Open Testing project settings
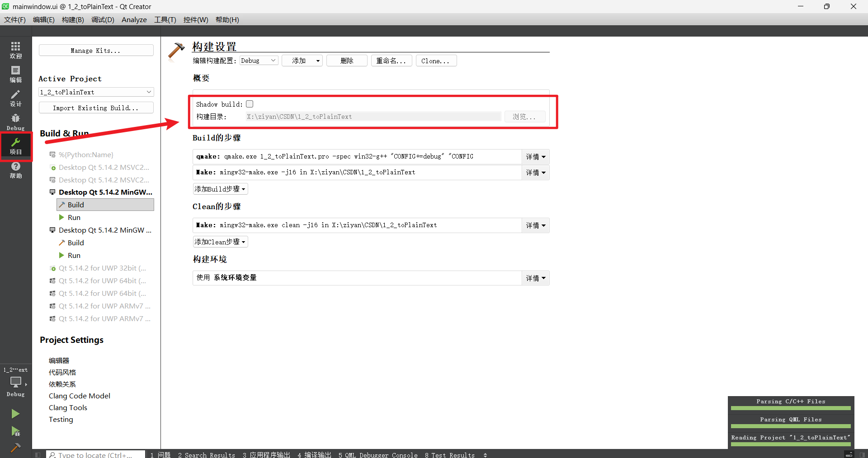The height and width of the screenshot is (458, 868). coord(61,419)
